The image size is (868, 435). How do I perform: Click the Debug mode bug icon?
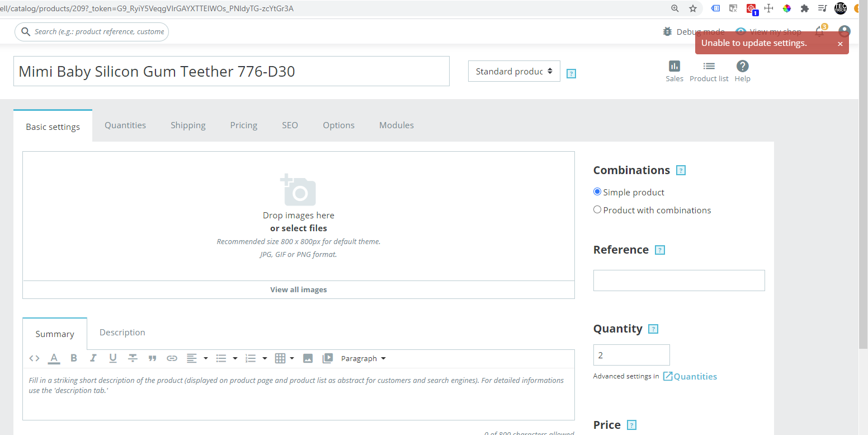(x=667, y=32)
